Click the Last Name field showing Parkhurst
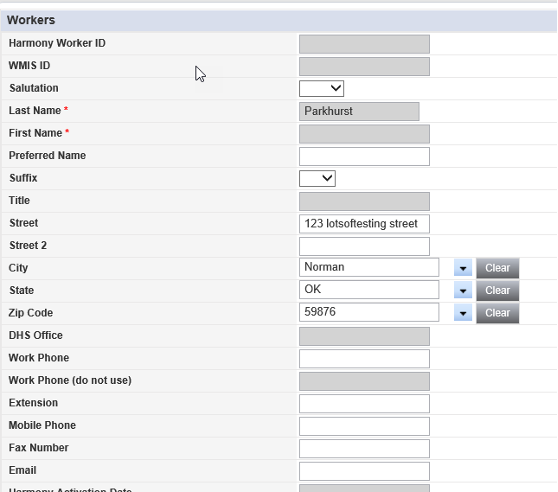The image size is (558, 492). point(359,111)
